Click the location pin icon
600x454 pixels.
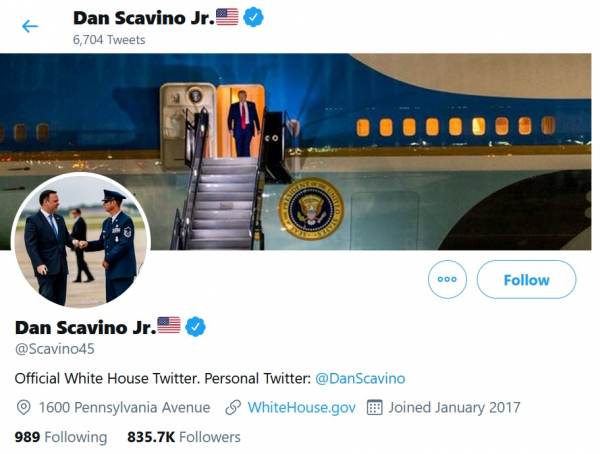(24, 408)
